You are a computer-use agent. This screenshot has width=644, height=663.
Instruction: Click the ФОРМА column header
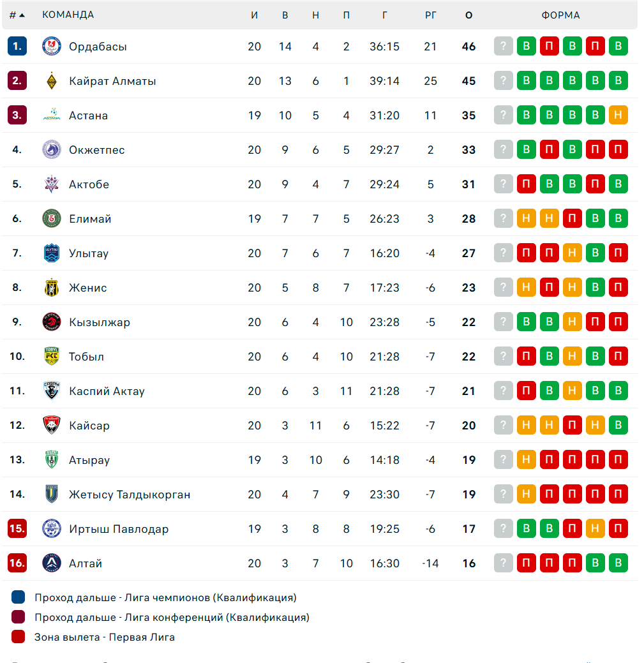[560, 15]
